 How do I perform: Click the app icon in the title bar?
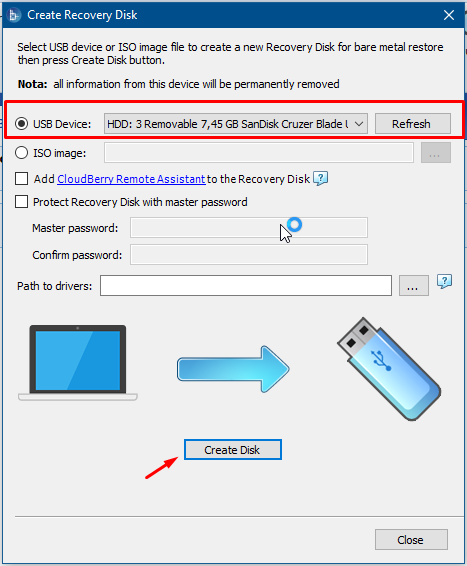pos(14,15)
